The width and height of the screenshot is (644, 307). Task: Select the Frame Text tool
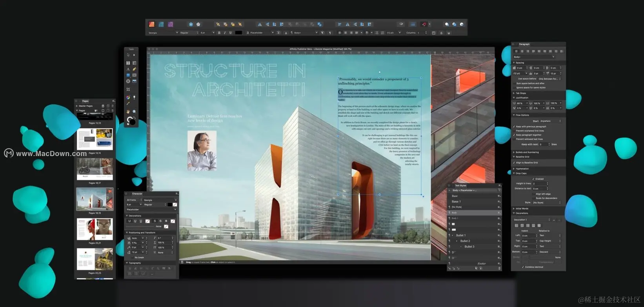tap(128, 63)
